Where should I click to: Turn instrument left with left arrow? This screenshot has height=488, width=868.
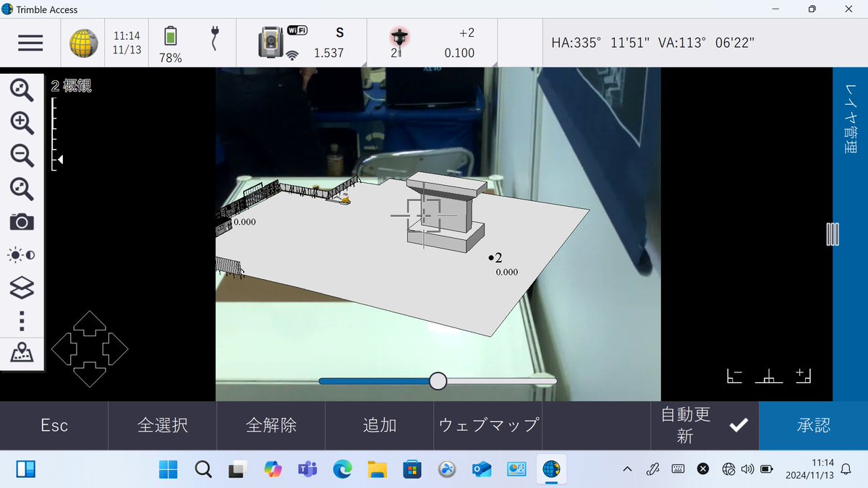(64, 349)
